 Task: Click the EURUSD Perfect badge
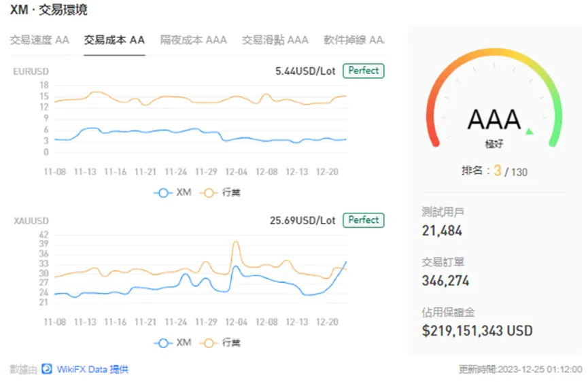364,71
